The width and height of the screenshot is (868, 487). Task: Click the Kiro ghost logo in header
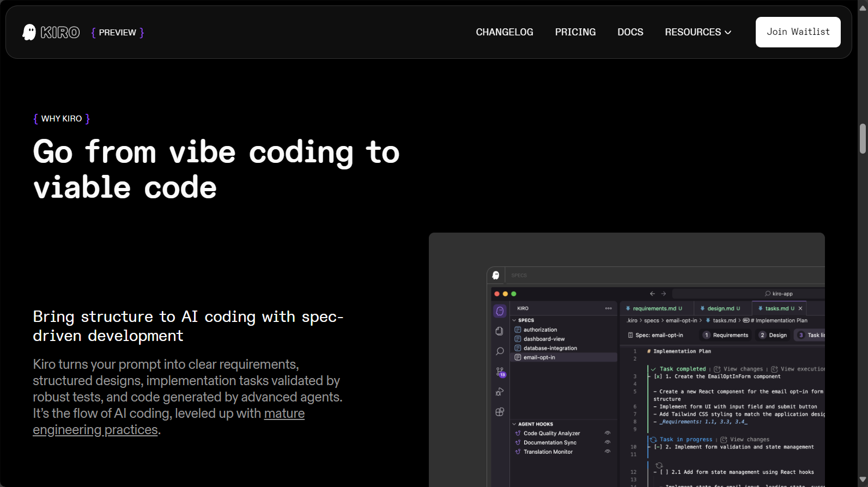coord(29,32)
